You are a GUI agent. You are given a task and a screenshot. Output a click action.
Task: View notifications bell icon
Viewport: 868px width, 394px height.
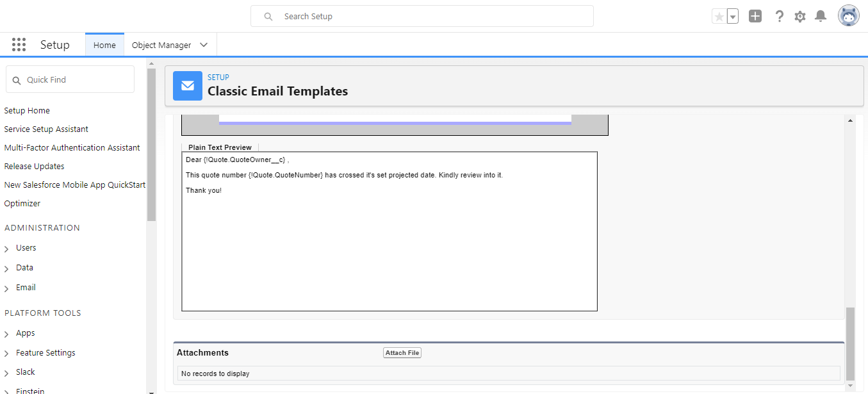(x=821, y=17)
